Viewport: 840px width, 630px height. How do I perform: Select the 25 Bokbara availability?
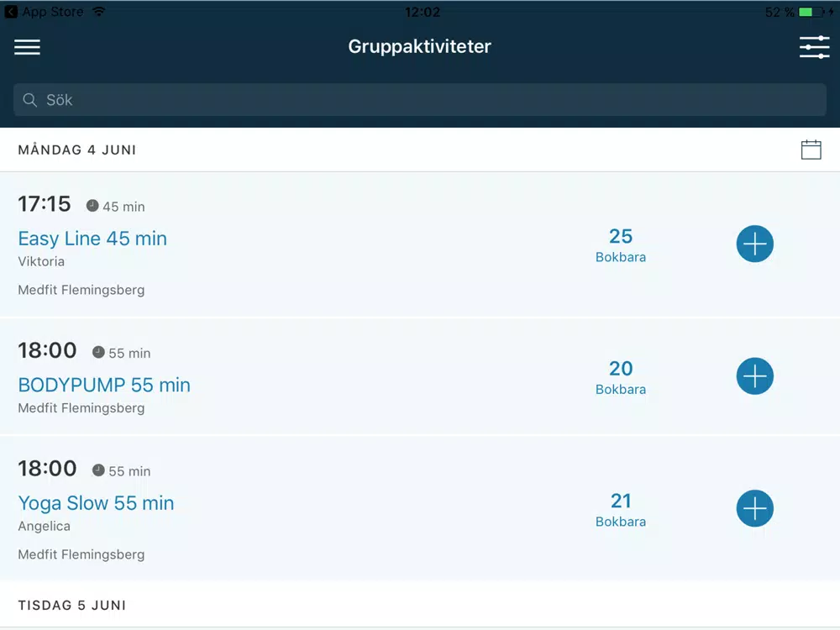pyautogui.click(x=621, y=245)
